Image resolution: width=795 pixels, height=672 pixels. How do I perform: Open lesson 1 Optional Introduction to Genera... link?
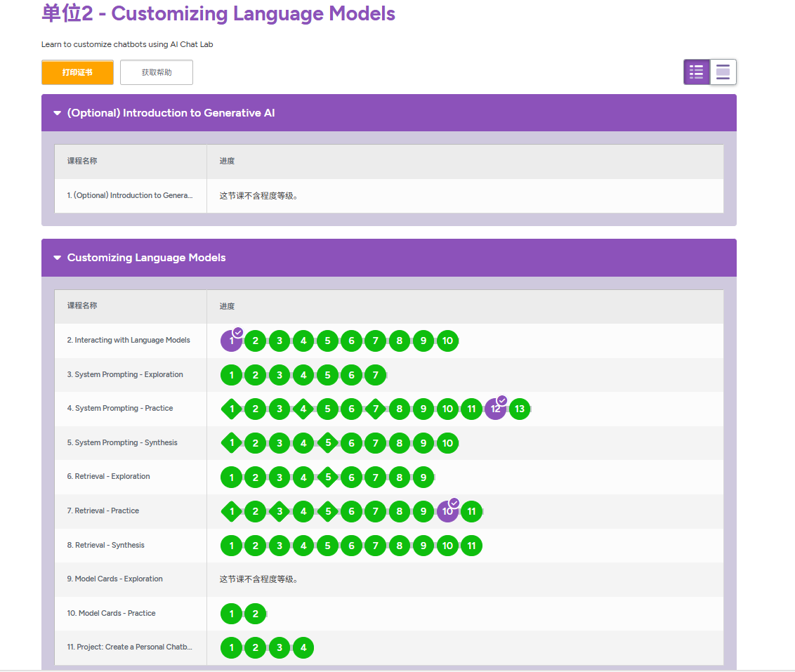tap(130, 196)
